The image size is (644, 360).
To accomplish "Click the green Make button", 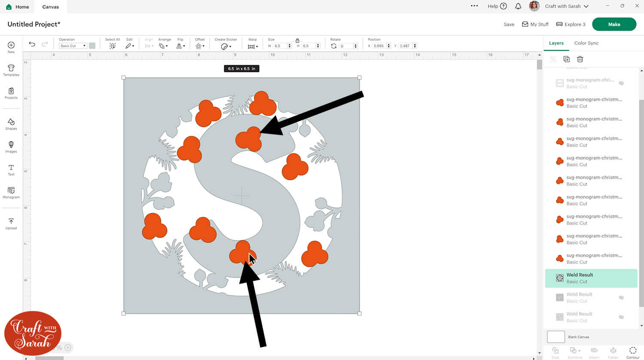I will [x=614, y=24].
